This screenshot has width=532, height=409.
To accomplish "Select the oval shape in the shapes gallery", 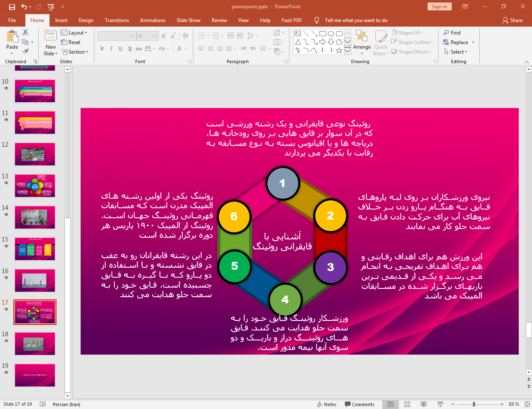I will (331, 34).
